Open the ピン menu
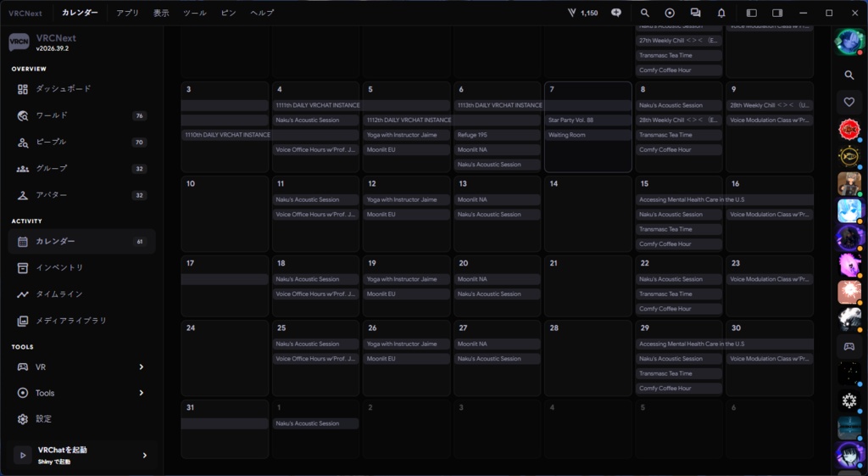The image size is (868, 476). (229, 13)
